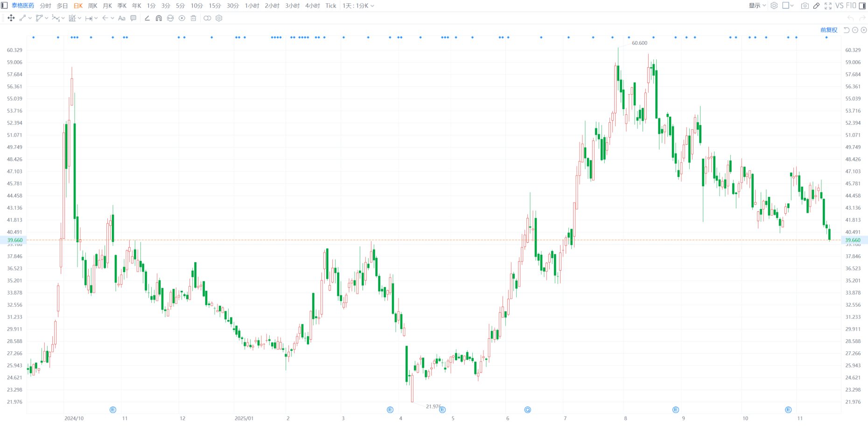Open the 显示 display dropdown
868x427 pixels.
click(x=757, y=6)
